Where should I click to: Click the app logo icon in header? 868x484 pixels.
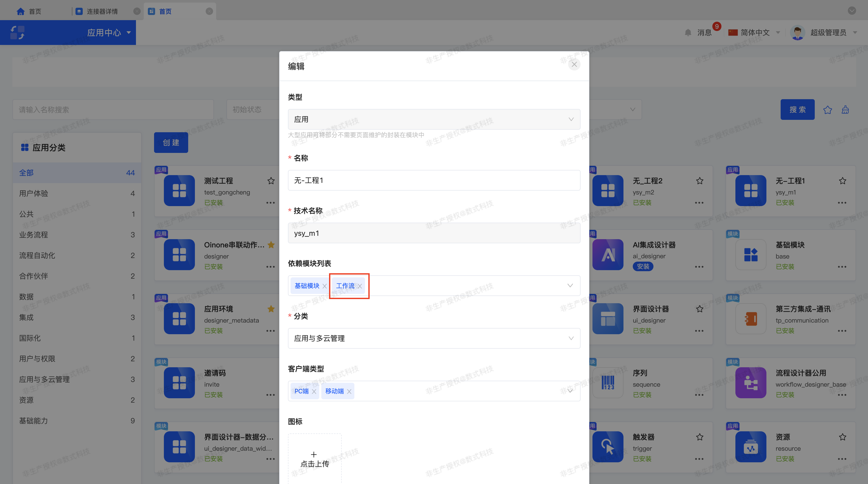(17, 33)
